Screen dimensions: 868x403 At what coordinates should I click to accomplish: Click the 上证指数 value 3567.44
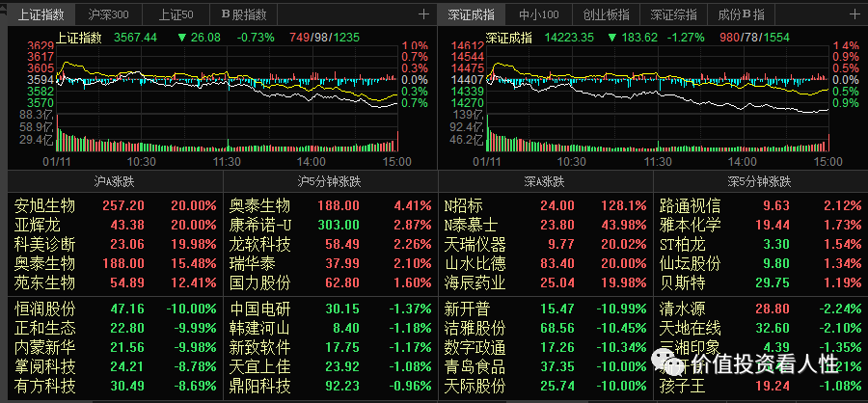coord(136,38)
